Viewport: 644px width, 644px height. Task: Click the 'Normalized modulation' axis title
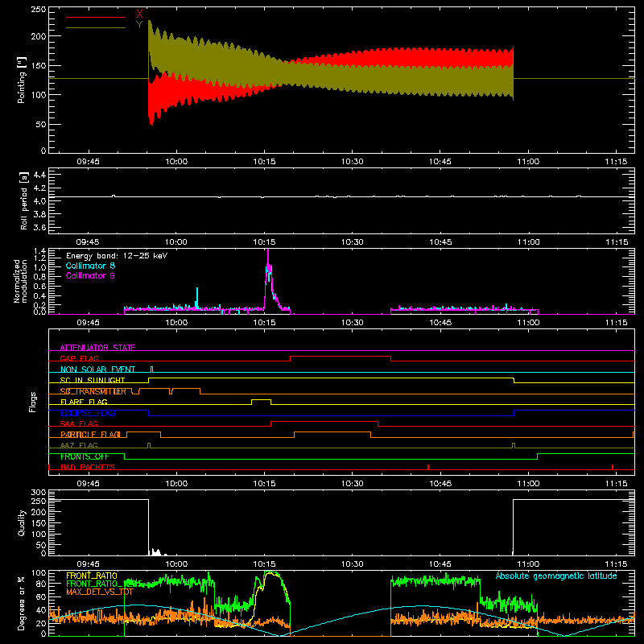20,281
